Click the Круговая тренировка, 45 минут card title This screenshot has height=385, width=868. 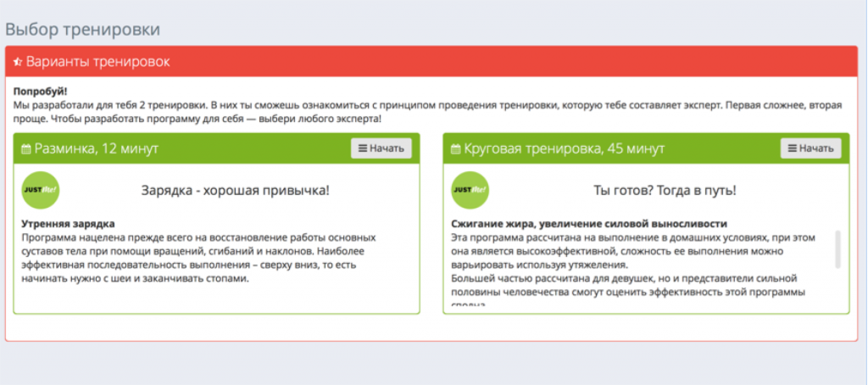[564, 148]
